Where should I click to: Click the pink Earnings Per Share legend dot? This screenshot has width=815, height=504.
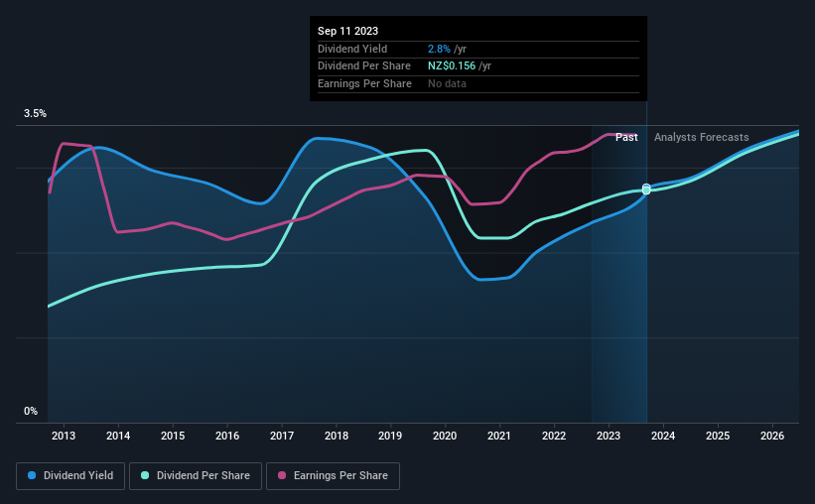tap(282, 475)
